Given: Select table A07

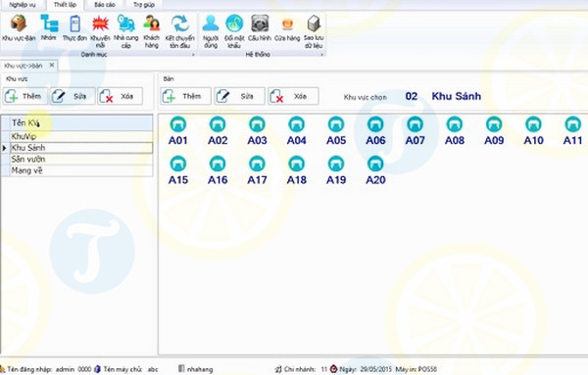Looking at the screenshot, I should click(416, 131).
